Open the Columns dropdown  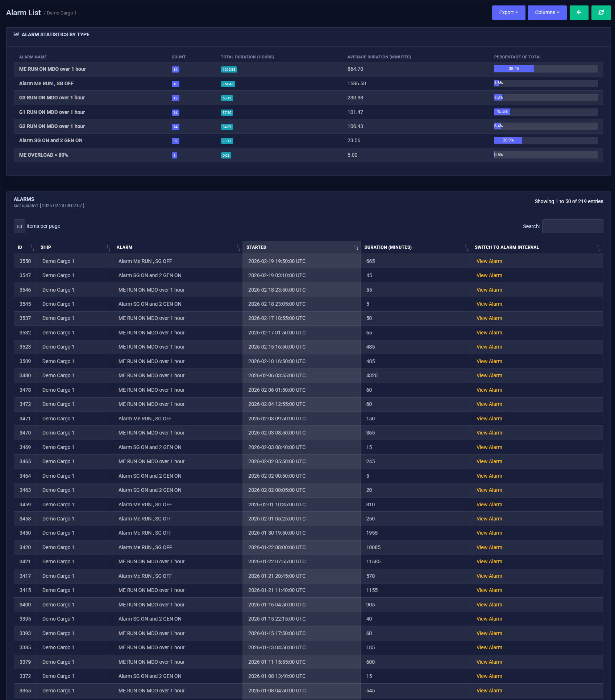point(547,12)
